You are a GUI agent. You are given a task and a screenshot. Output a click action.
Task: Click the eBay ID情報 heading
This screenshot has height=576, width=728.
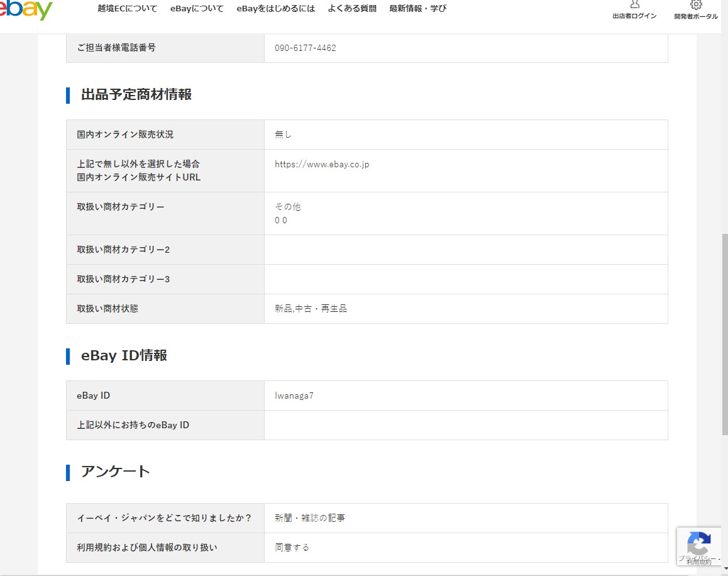123,355
